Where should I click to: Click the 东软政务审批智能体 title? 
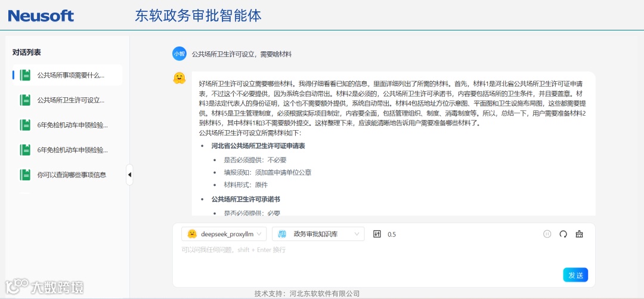[x=198, y=16]
